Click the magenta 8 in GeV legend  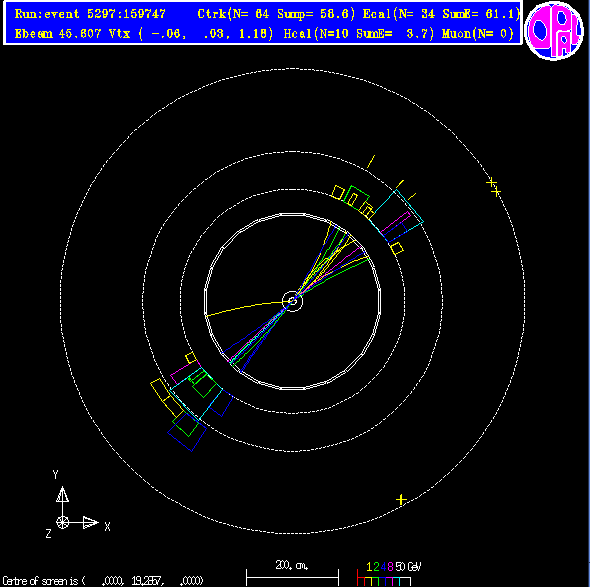tap(390, 567)
